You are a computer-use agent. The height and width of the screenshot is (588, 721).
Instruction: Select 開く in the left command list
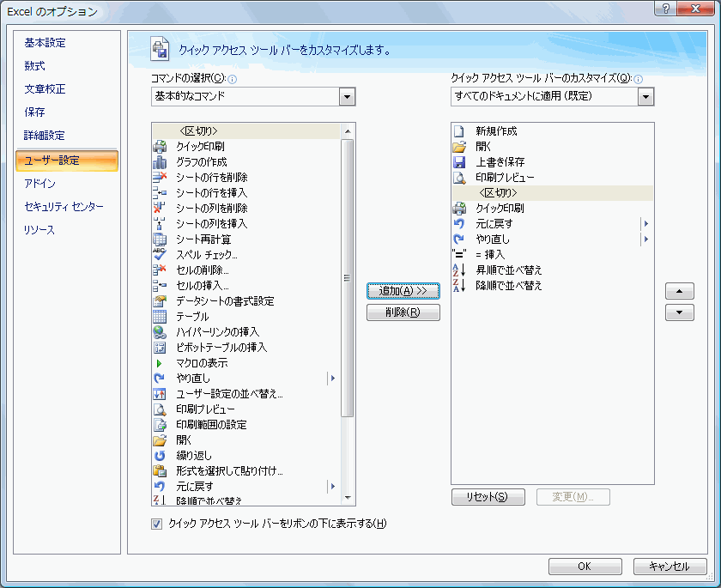[x=246, y=440]
